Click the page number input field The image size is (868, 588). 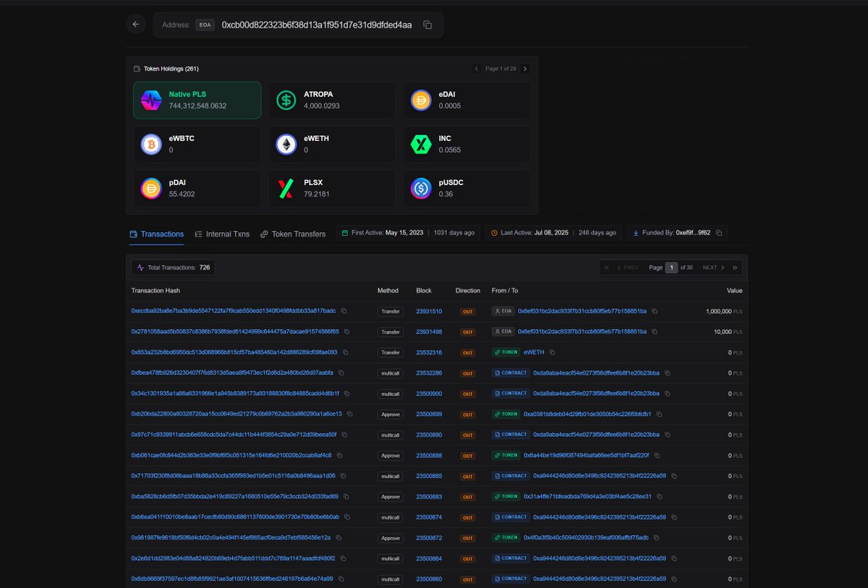[671, 267]
